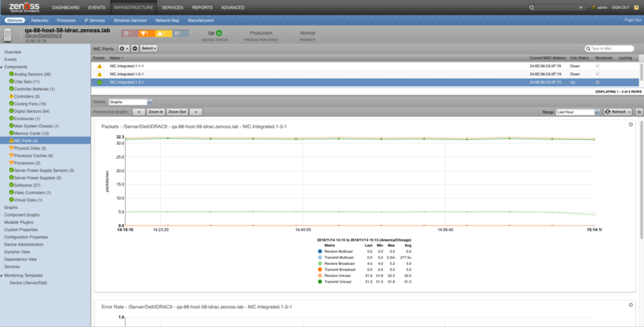Click the search magnifier icon in header
The width and height of the screenshot is (644, 327).
click(x=531, y=7)
